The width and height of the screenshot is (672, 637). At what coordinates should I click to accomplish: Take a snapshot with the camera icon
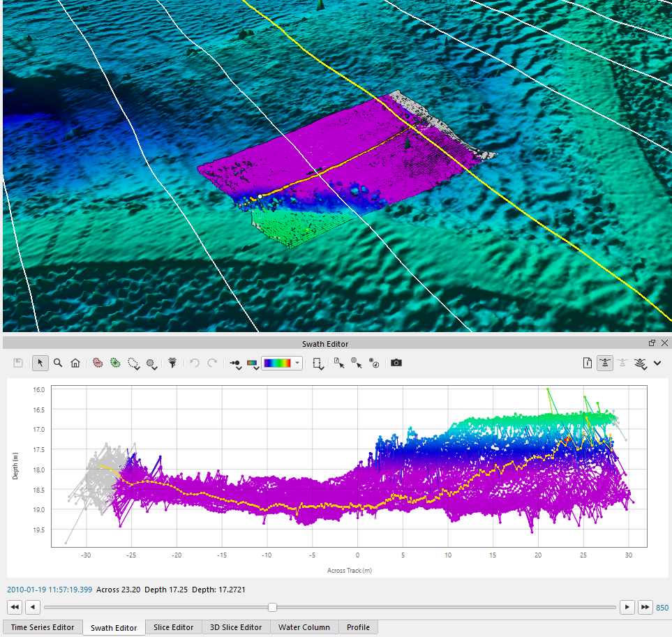click(x=396, y=363)
